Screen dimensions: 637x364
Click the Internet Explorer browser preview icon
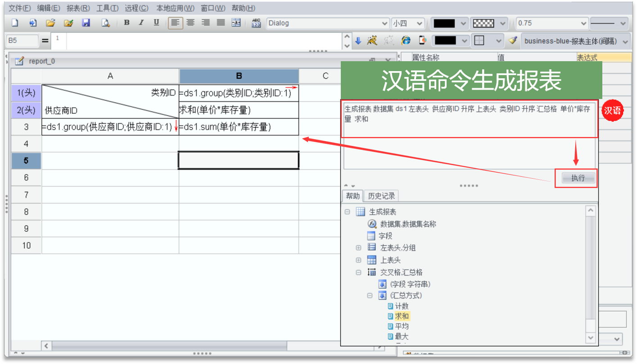406,40
